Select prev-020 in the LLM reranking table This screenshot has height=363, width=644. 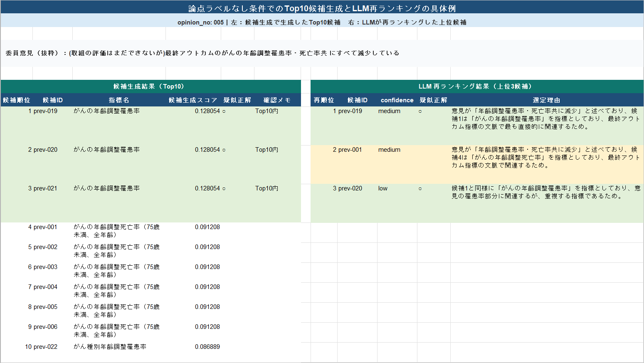pyautogui.click(x=350, y=188)
